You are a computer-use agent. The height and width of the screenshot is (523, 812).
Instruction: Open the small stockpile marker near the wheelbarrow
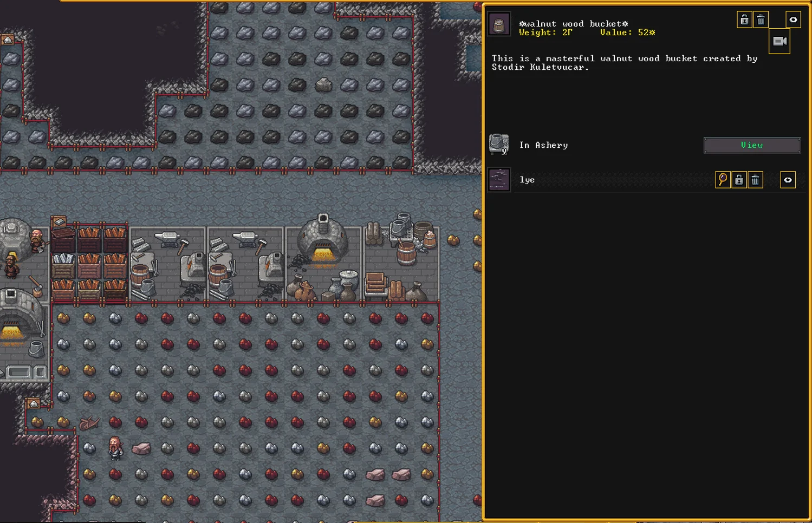coord(34,404)
